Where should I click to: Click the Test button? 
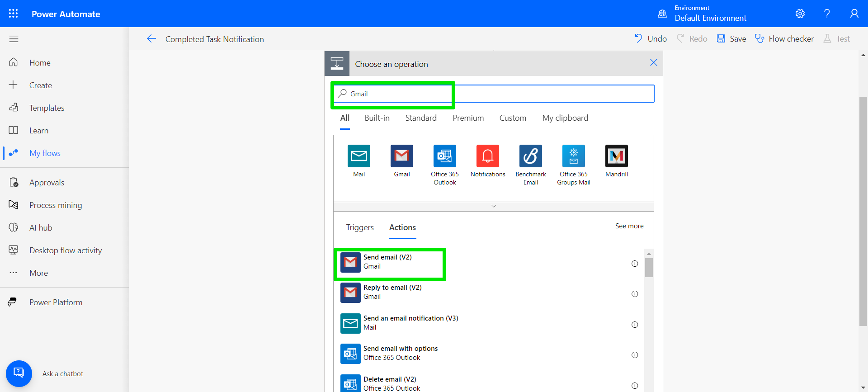[x=836, y=39]
